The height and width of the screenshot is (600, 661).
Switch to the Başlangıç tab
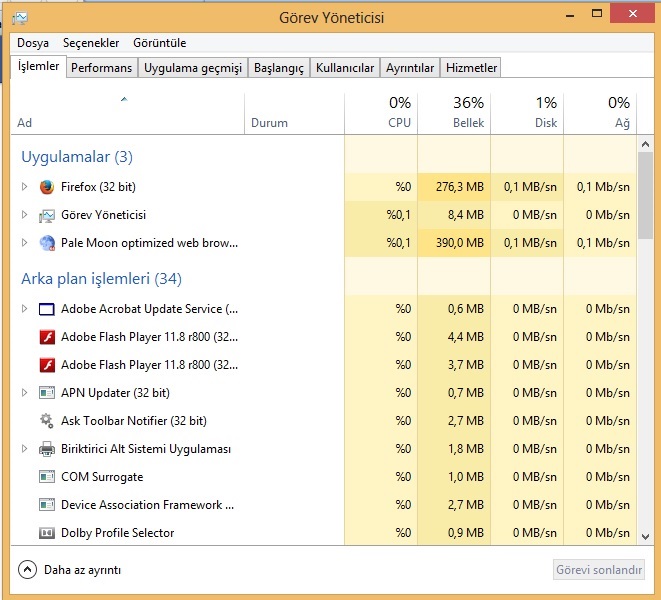pos(279,68)
